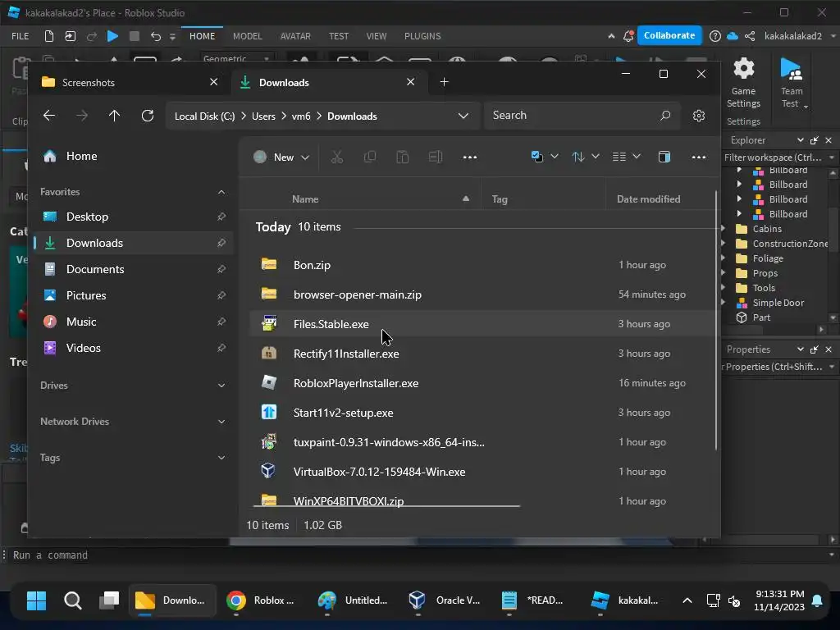Open the New item dropdown
Image resolution: width=840 pixels, height=630 pixels.
(x=282, y=157)
